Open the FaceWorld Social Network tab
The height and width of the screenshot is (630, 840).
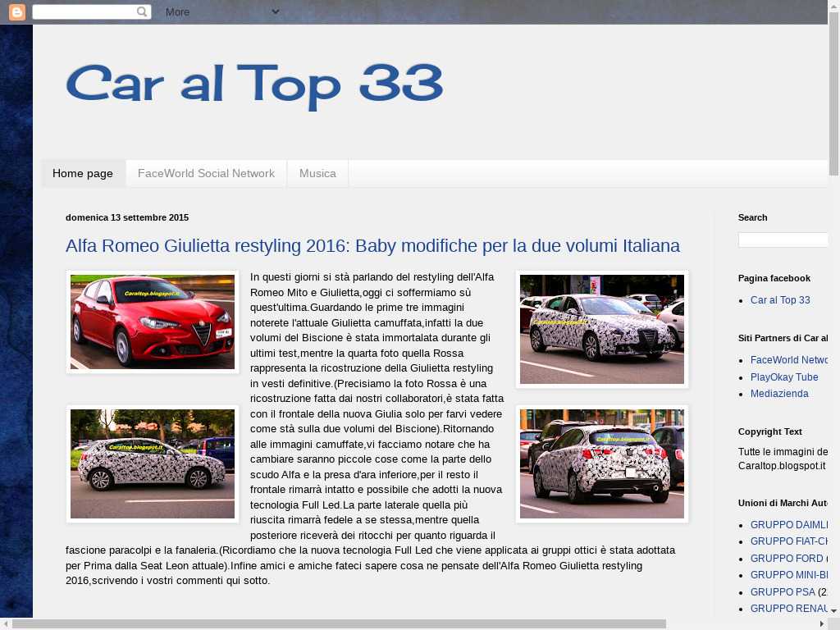tap(206, 174)
